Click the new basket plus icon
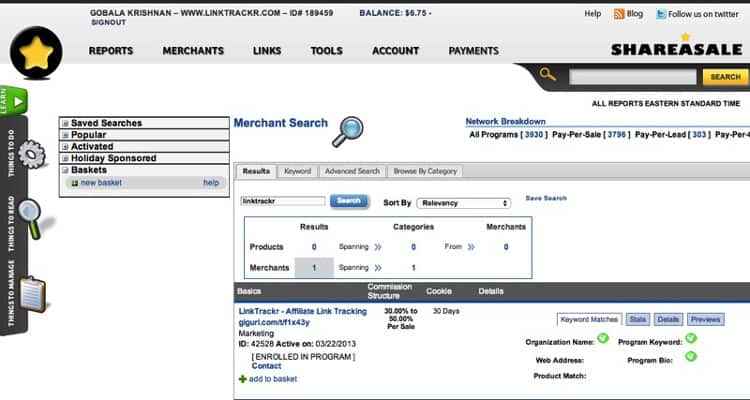The width and height of the screenshot is (750, 400). (x=75, y=183)
